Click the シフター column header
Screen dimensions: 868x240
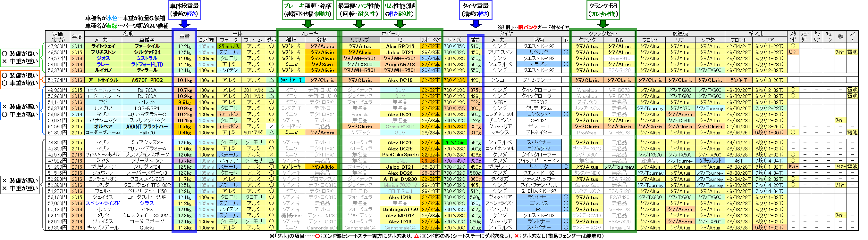pyautogui.click(x=710, y=40)
